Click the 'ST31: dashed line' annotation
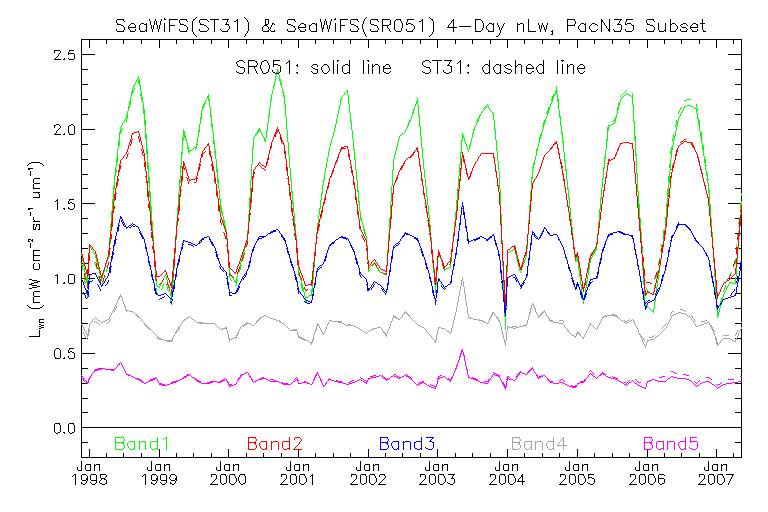Screen dimensions: 768x512 [504, 68]
